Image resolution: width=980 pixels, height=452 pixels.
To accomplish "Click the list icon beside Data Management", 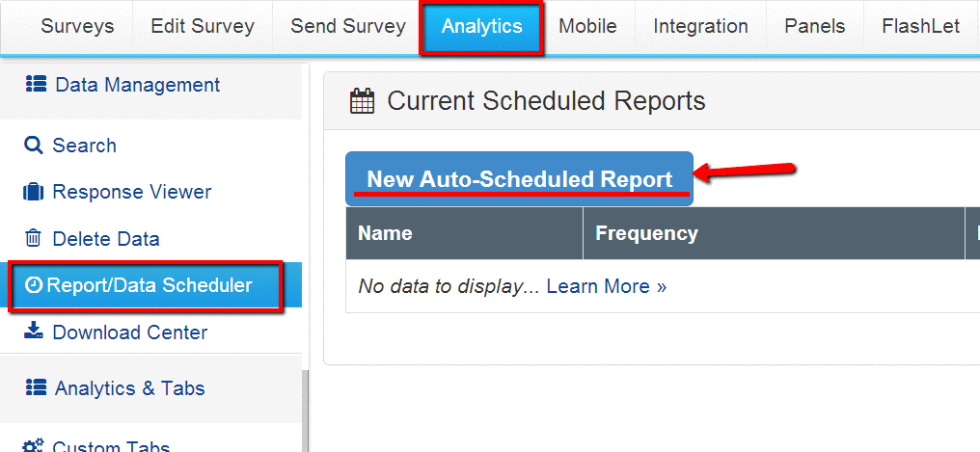I will (x=36, y=86).
